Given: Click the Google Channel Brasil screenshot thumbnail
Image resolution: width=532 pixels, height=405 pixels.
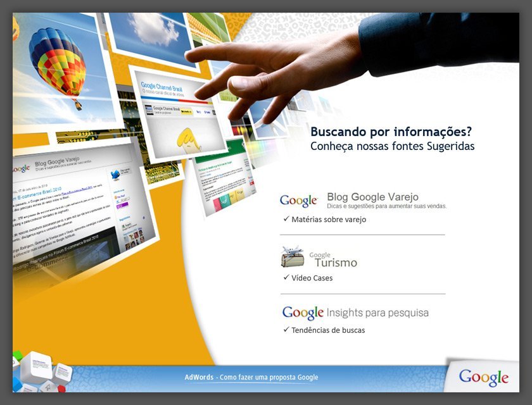Looking at the screenshot, I should 179,115.
